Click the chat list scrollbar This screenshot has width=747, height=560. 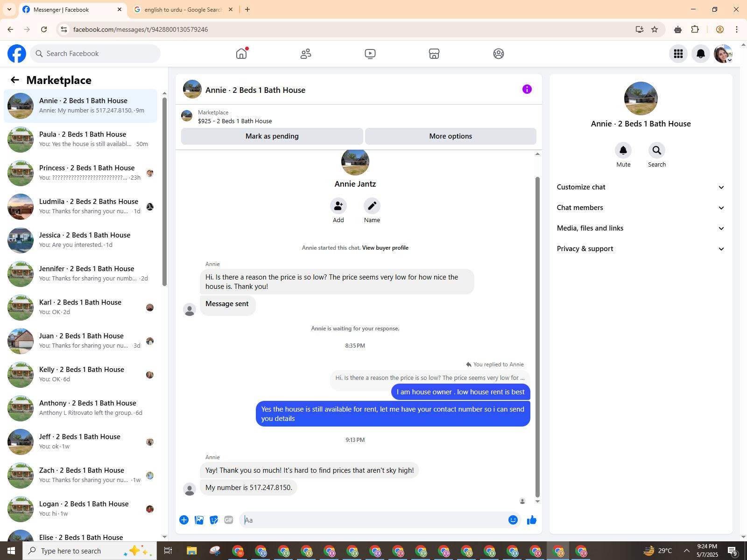(164, 191)
